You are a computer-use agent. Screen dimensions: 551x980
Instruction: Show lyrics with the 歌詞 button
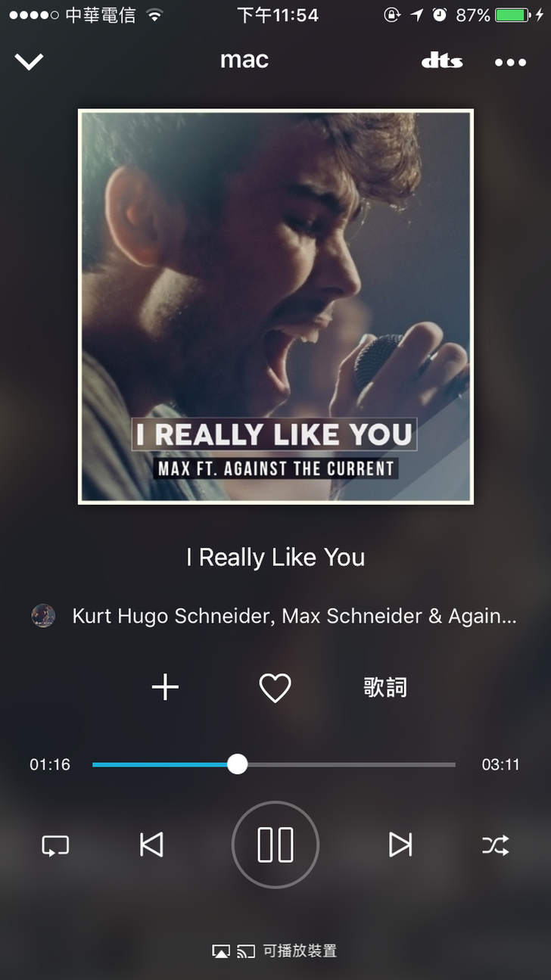(385, 687)
